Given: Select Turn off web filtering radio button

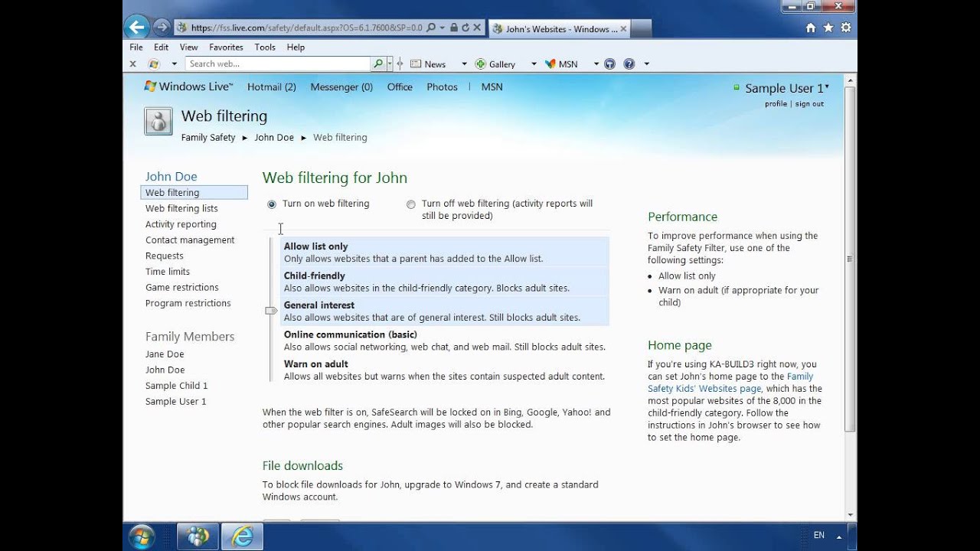Looking at the screenshot, I should coord(411,204).
